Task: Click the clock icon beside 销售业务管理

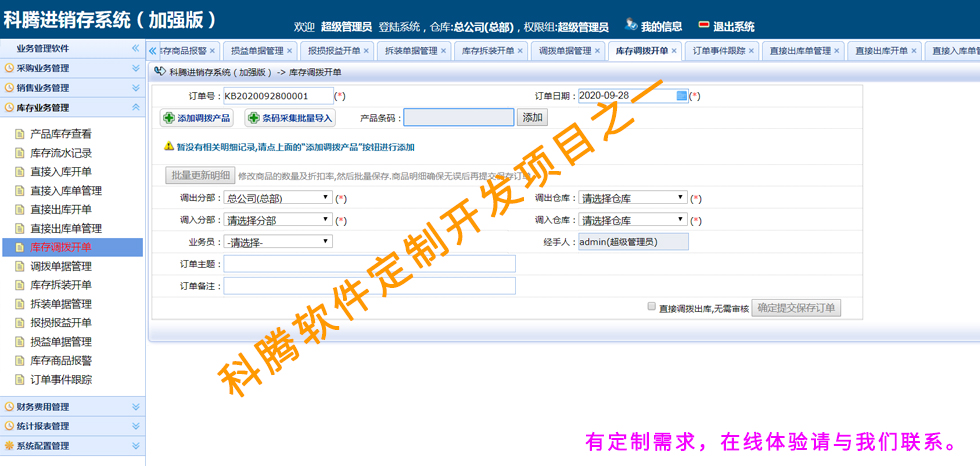Action: click(x=9, y=88)
